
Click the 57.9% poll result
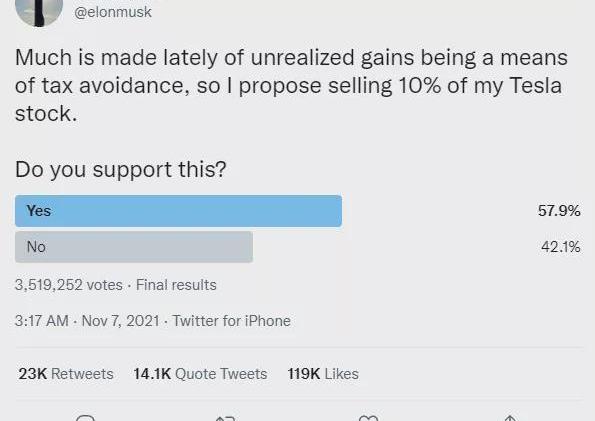[x=559, y=211]
